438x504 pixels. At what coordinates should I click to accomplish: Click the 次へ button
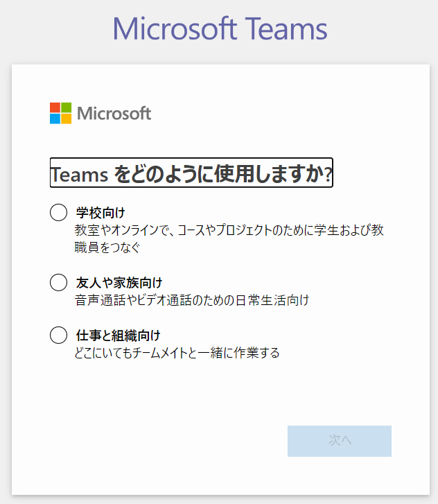point(340,441)
